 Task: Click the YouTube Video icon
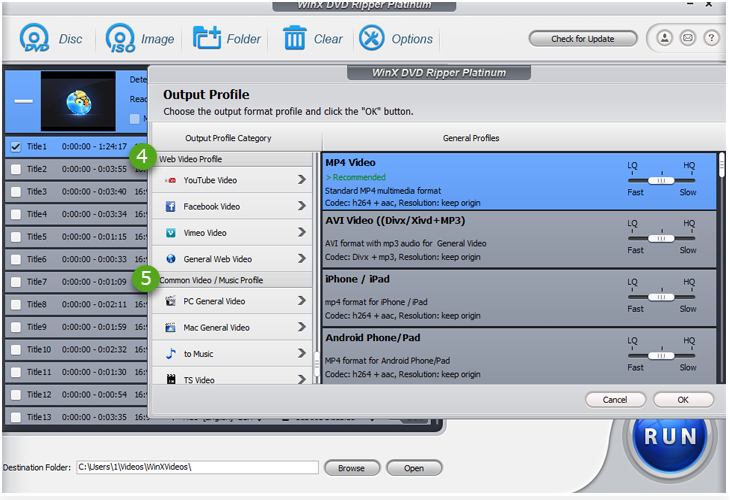[x=171, y=180]
